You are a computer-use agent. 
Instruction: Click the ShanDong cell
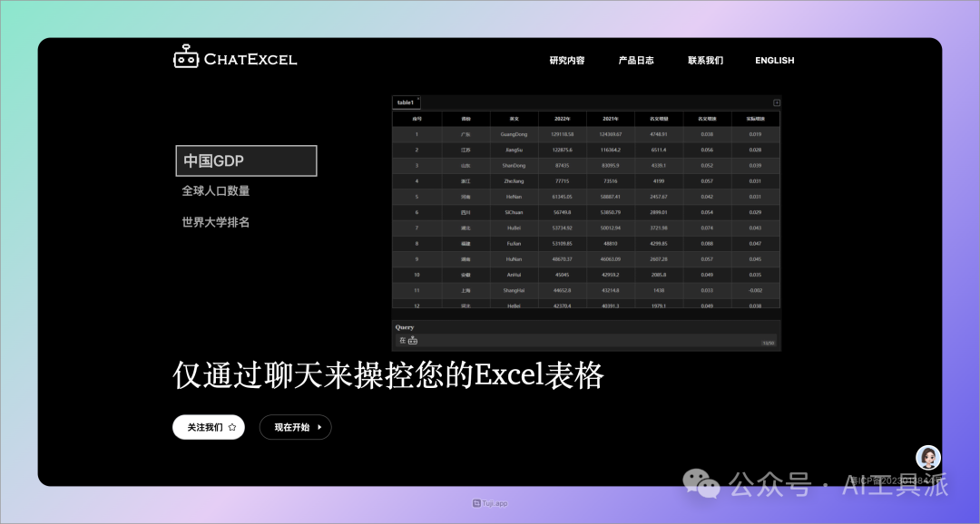(514, 166)
